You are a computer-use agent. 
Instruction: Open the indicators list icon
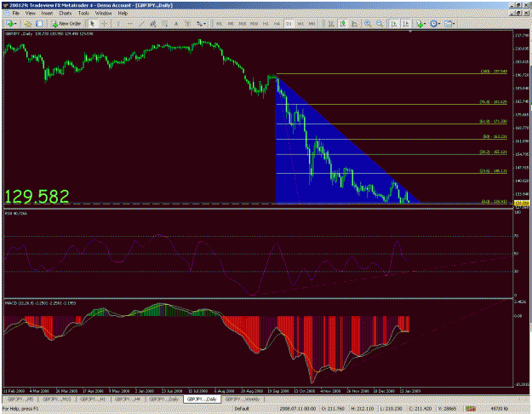[x=420, y=24]
